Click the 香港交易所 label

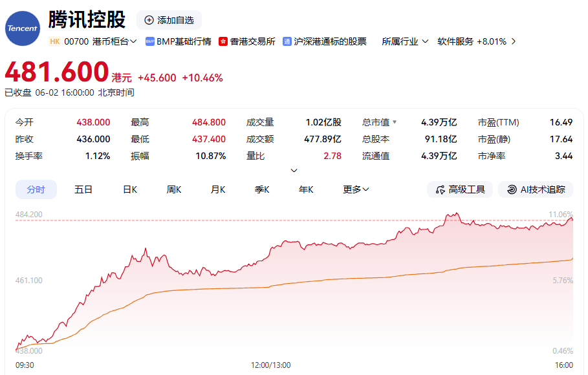pos(253,41)
